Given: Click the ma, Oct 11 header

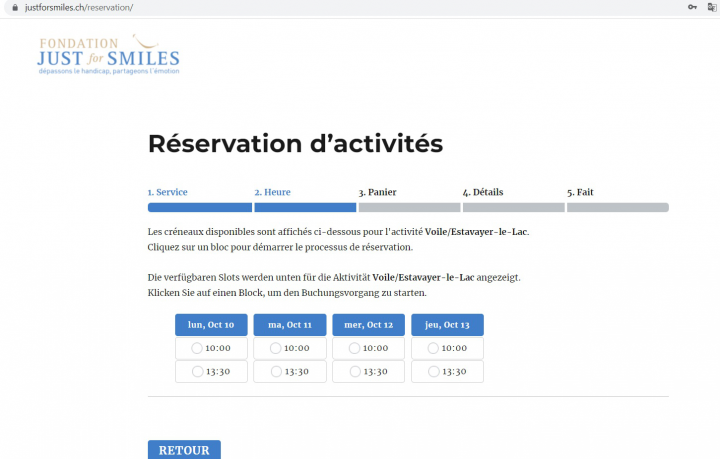Looking at the screenshot, I should (290, 325).
